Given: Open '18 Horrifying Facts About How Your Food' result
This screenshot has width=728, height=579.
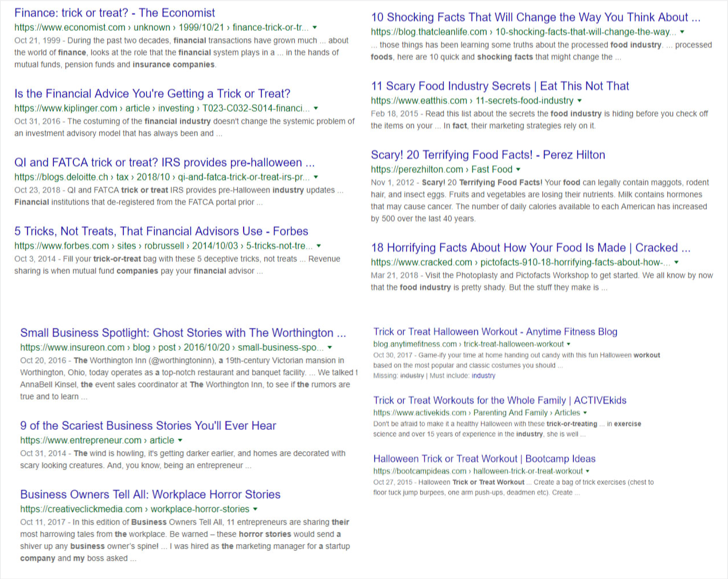Looking at the screenshot, I should pyautogui.click(x=531, y=248).
